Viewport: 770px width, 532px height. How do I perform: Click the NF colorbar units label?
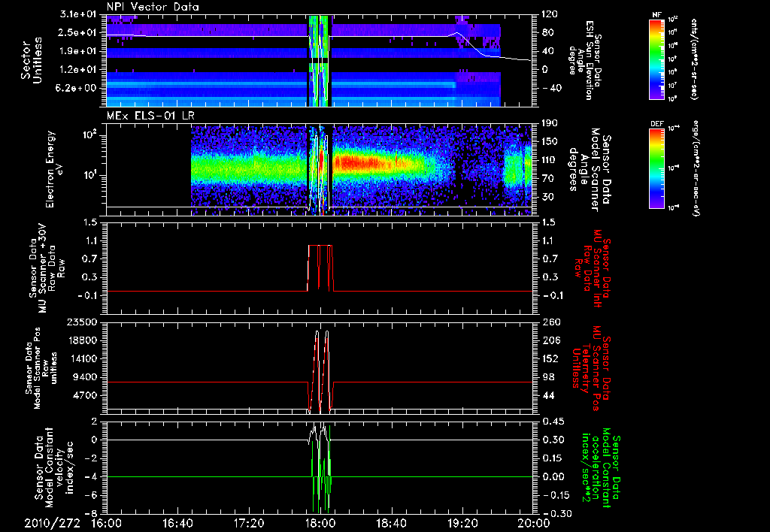pyautogui.click(x=693, y=59)
